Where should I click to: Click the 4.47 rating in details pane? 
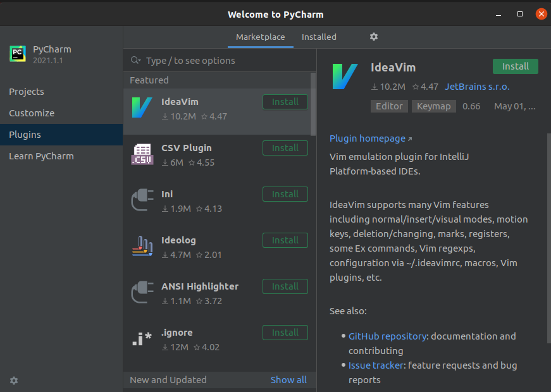[x=425, y=87]
